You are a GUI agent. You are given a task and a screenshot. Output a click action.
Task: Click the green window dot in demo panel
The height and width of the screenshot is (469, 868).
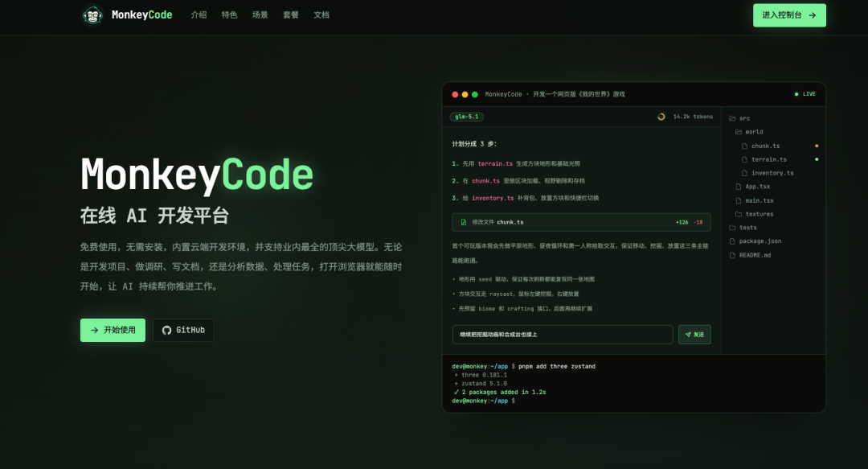tap(474, 94)
